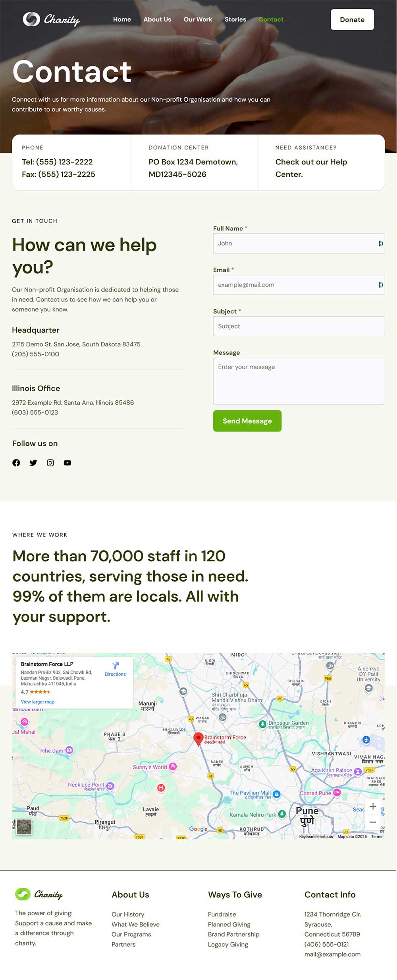Open the YouTube social icon

pyautogui.click(x=67, y=463)
